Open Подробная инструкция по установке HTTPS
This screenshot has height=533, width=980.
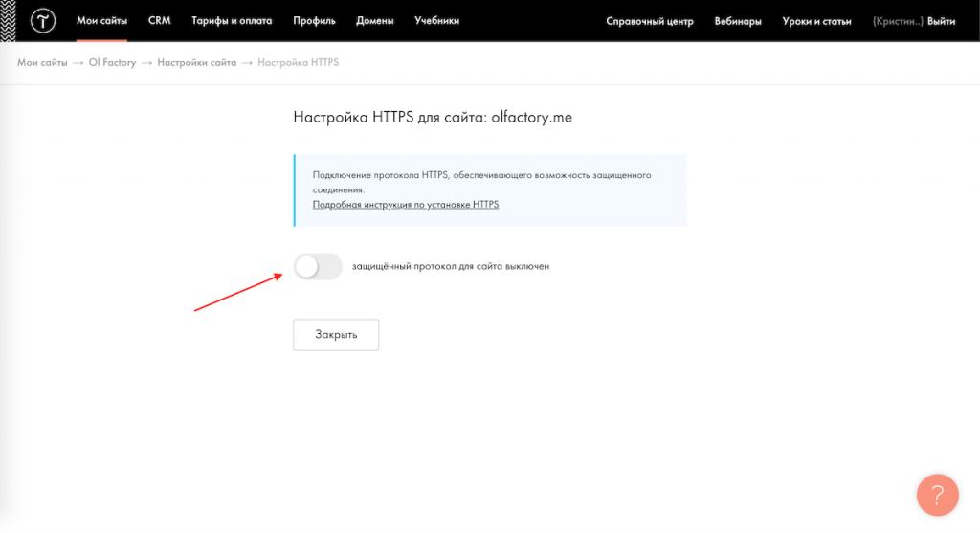[406, 205]
